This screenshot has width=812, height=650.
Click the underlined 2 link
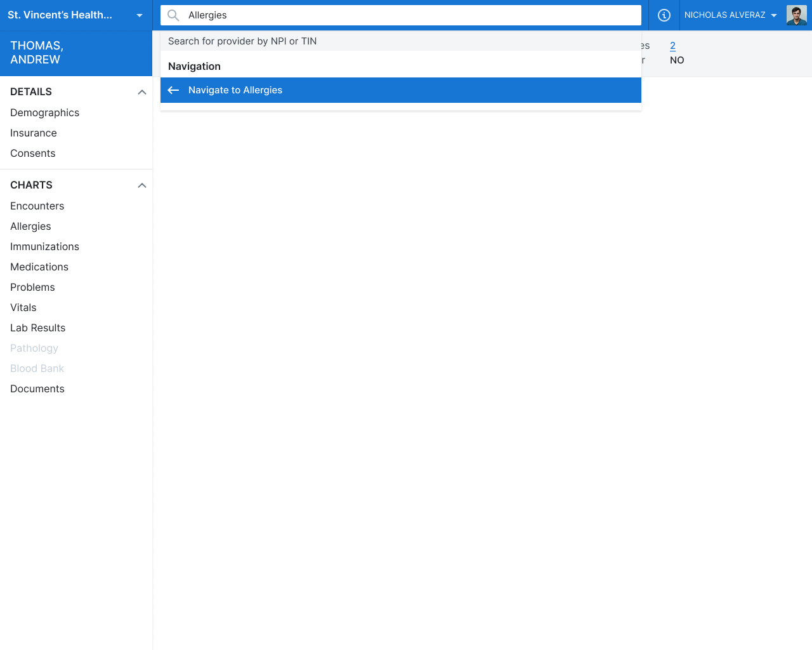tap(673, 46)
